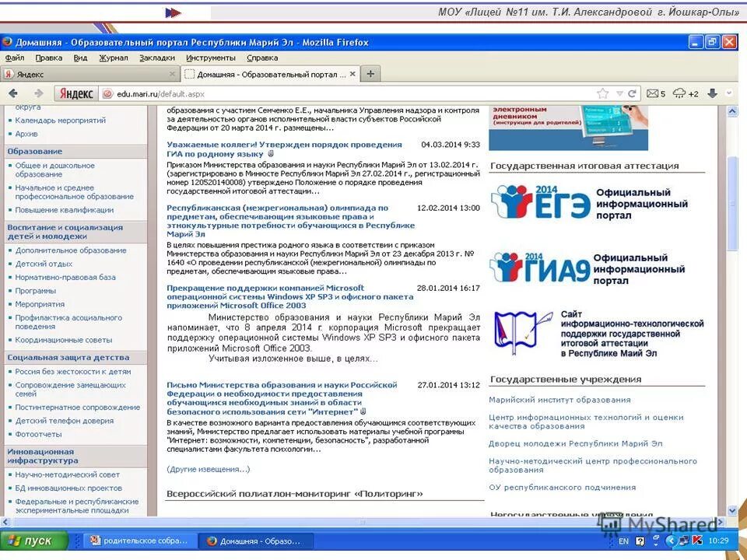The image size is (747, 560).
Task: Select the 'Домашняя - Образовательный портал' tab
Action: click(270, 75)
